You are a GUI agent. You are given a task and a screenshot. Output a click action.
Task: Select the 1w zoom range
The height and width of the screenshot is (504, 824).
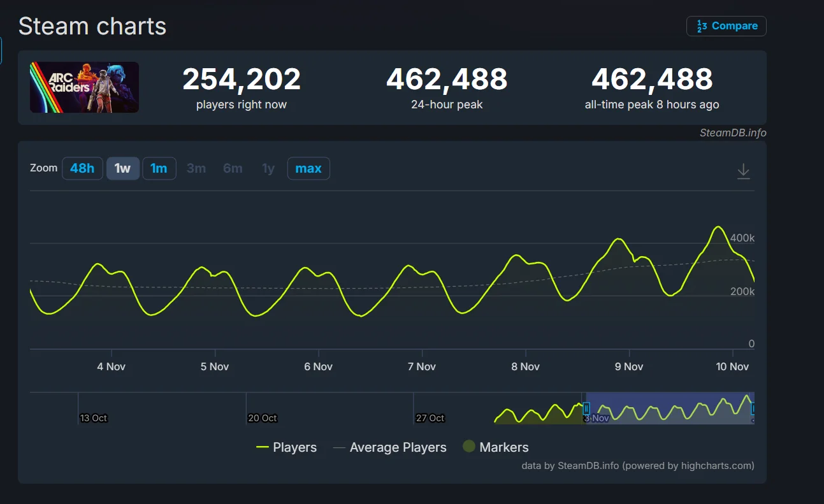122,168
